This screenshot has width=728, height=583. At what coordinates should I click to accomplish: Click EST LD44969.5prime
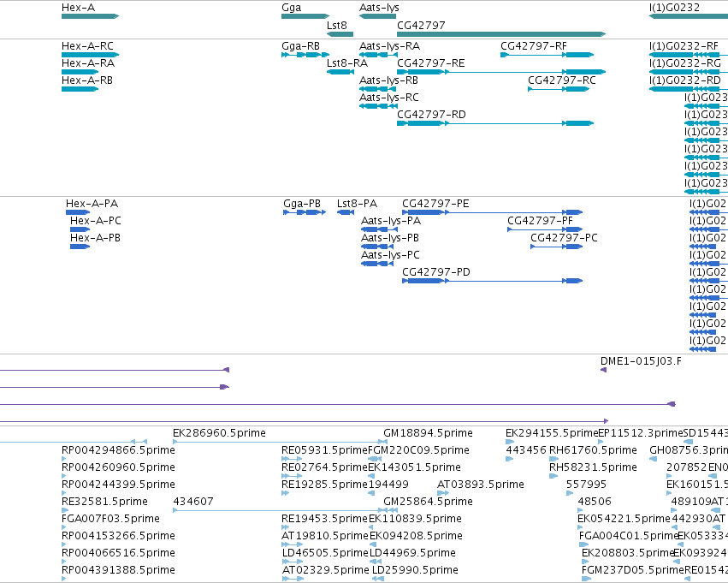[x=376, y=562]
